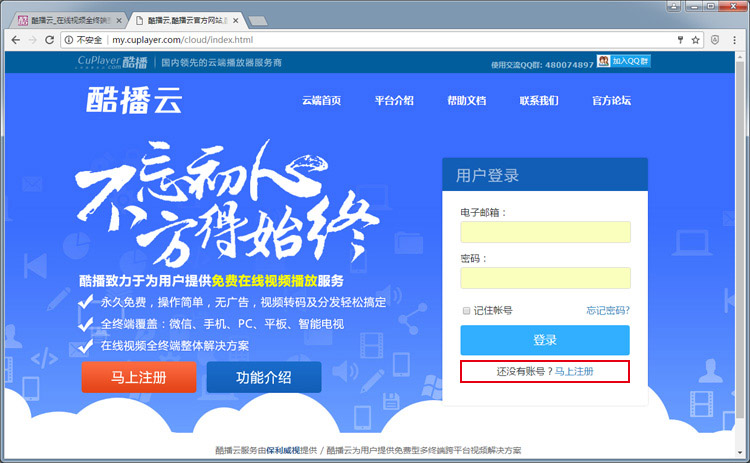750x463 pixels.
Task: Click the orange 马上注册 button
Action: [x=139, y=377]
